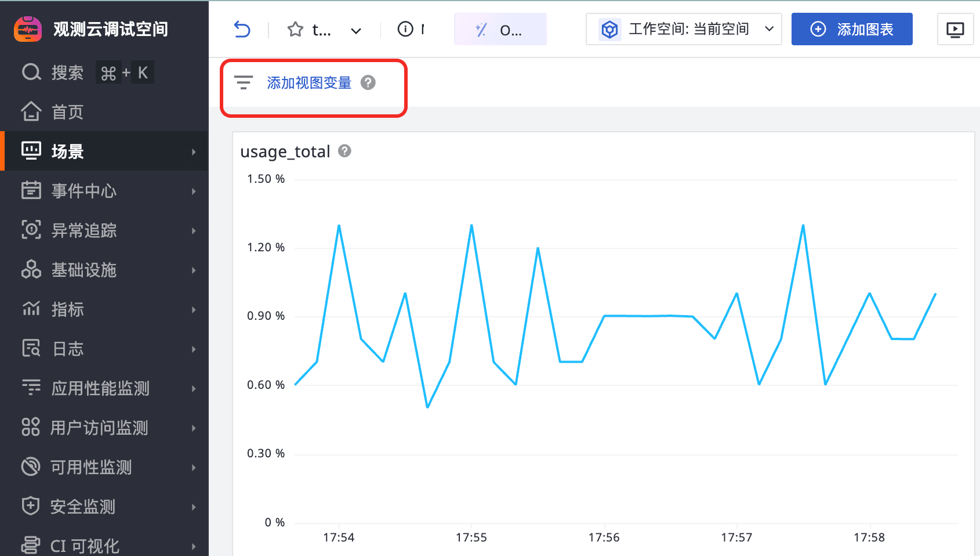The width and height of the screenshot is (980, 556).
Task: Click help icon beside usage_total title
Action: 344,151
